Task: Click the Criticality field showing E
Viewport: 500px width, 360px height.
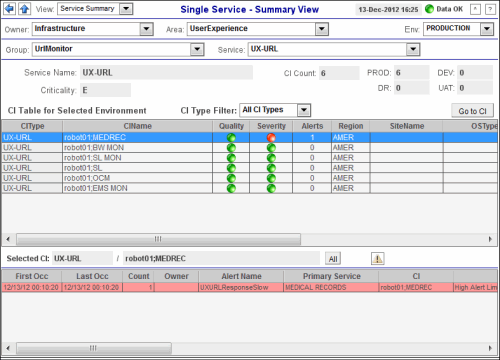Action: coord(105,90)
